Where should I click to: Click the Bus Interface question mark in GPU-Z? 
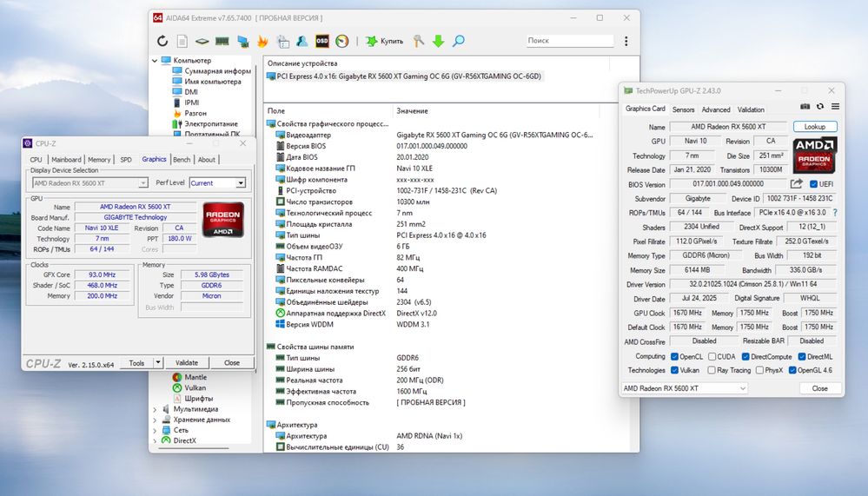pos(835,213)
